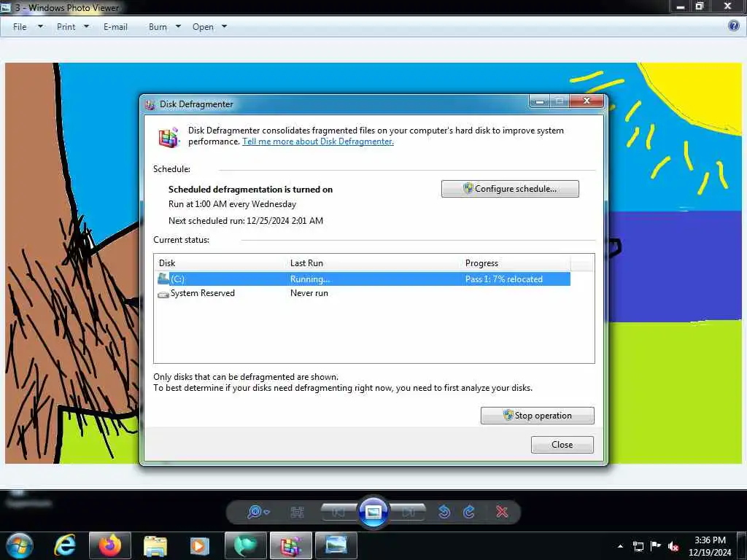Click the Photo Viewer title bar icon
Screen dimensions: 747x560
point(6,7)
